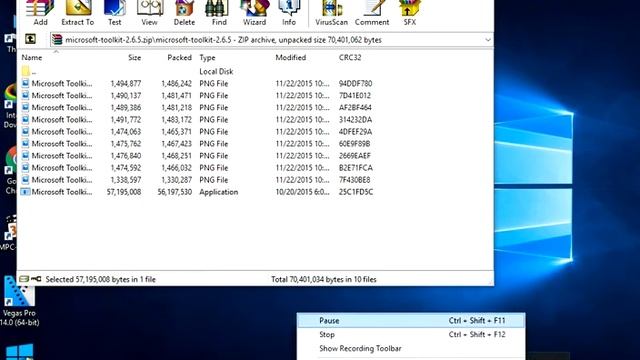Viewport: 640px width, 360px height.
Task: Select the PNG file sized 1,338,597
Action: (197, 180)
